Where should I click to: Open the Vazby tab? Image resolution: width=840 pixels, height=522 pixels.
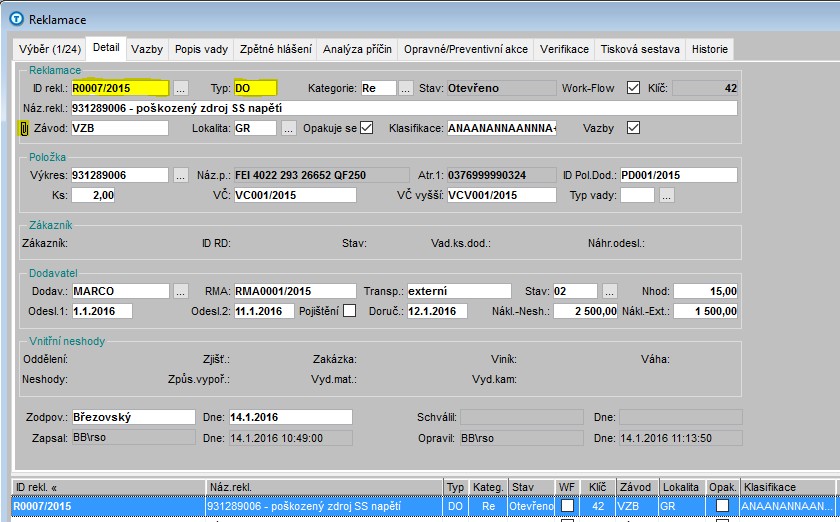pos(147,49)
